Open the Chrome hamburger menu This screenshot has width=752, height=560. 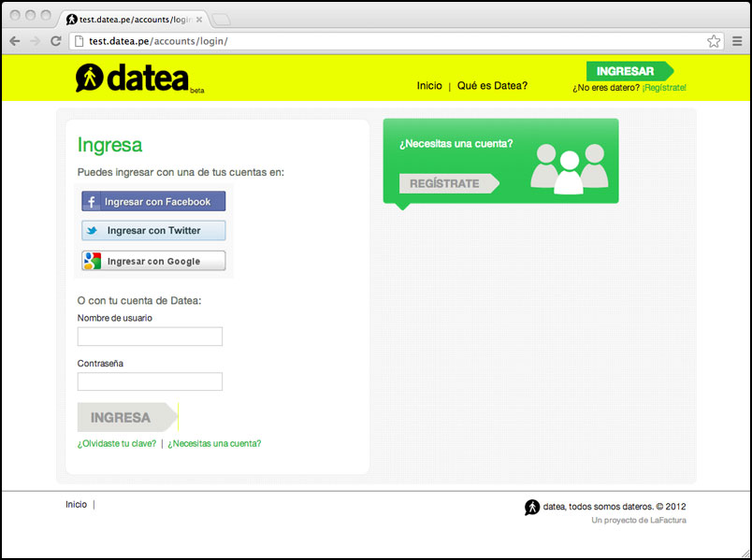[x=737, y=41]
